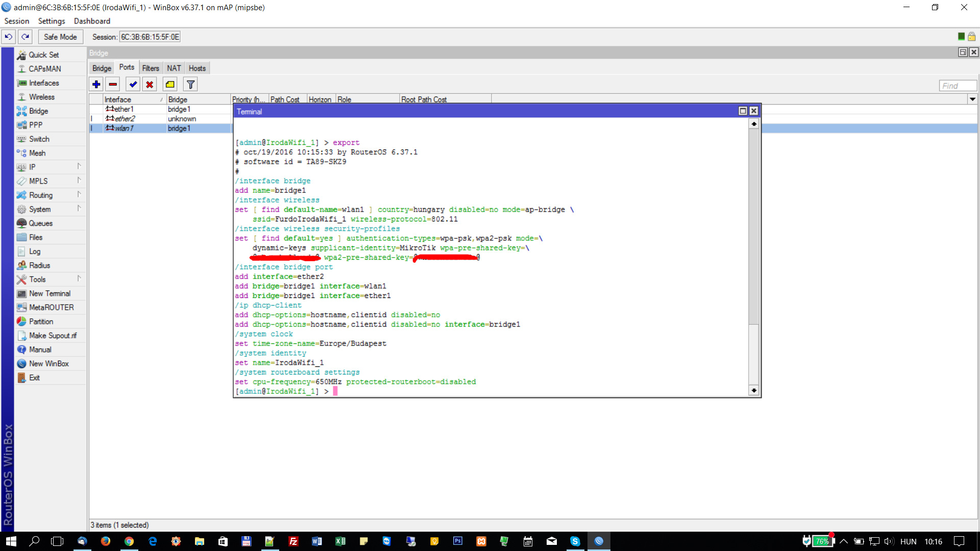Open Firefox from taskbar
Image resolution: width=980 pixels, height=551 pixels.
click(x=106, y=541)
